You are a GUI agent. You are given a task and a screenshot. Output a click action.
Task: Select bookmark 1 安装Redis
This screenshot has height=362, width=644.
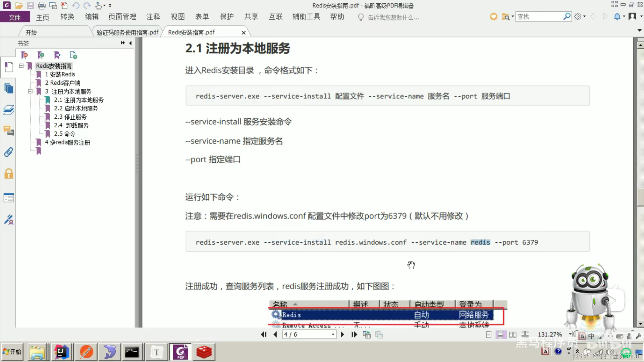pos(60,74)
